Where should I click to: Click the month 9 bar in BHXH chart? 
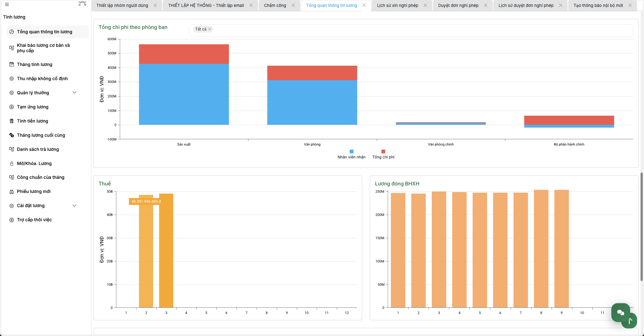point(562,249)
